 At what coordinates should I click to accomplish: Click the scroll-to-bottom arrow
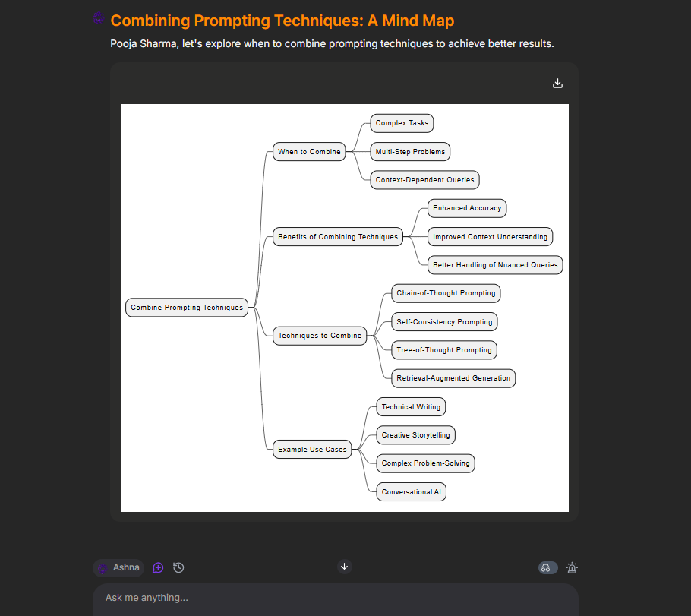pos(344,566)
